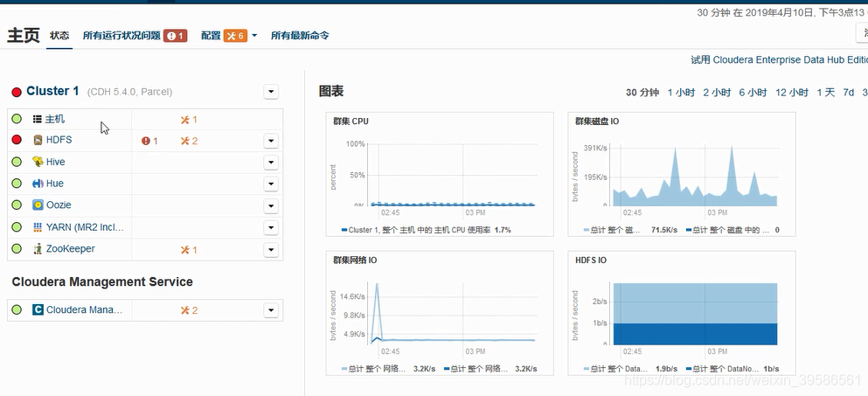Click the Cloudera Management Service C icon
The height and width of the screenshot is (396, 868).
pos(38,309)
